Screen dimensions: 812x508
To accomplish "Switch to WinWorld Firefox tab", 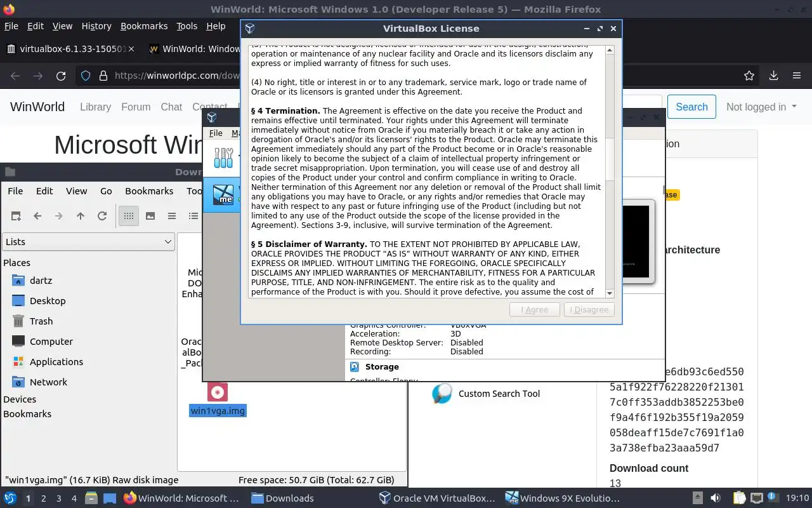I will (x=193, y=49).
